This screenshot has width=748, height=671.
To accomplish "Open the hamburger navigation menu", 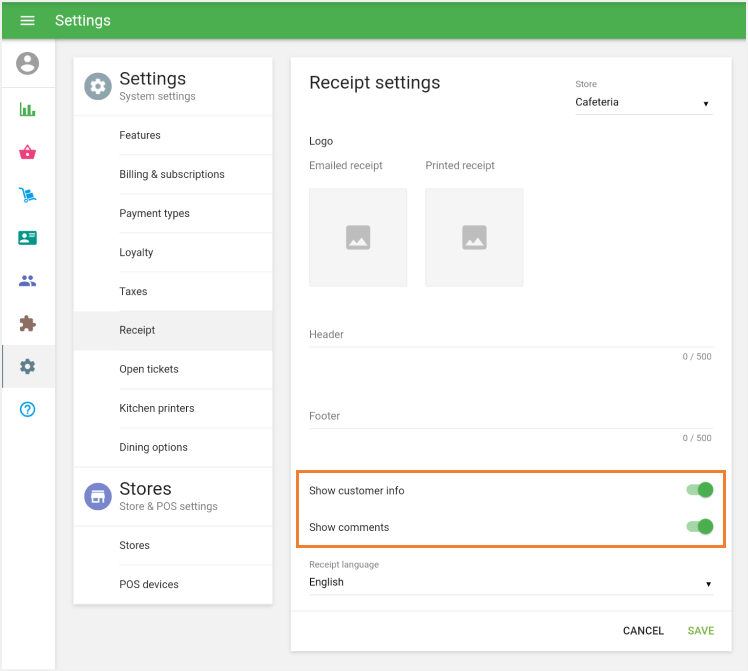I will [x=27, y=21].
